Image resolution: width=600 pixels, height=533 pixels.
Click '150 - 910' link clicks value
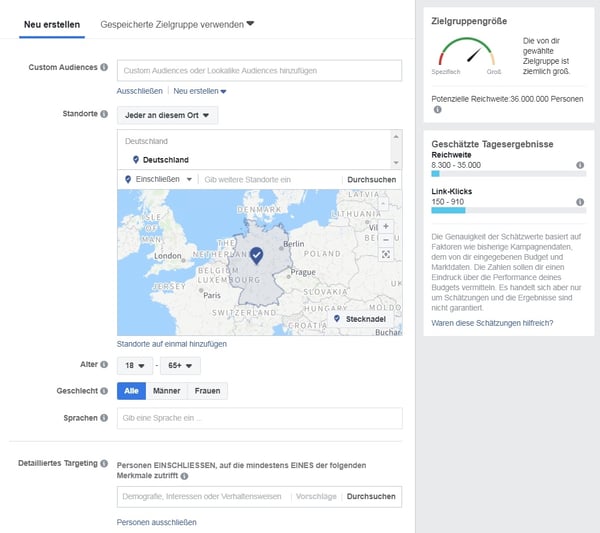(x=447, y=202)
